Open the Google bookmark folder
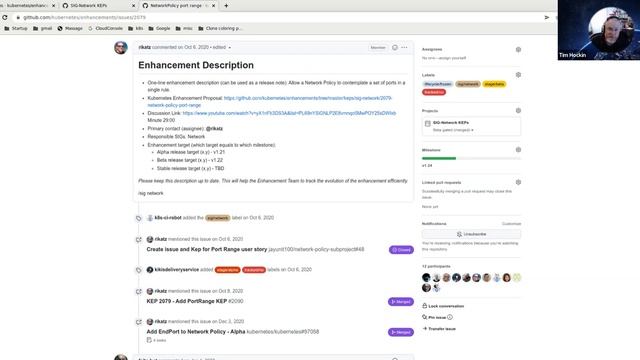This screenshot has width=640, height=360. click(160, 29)
